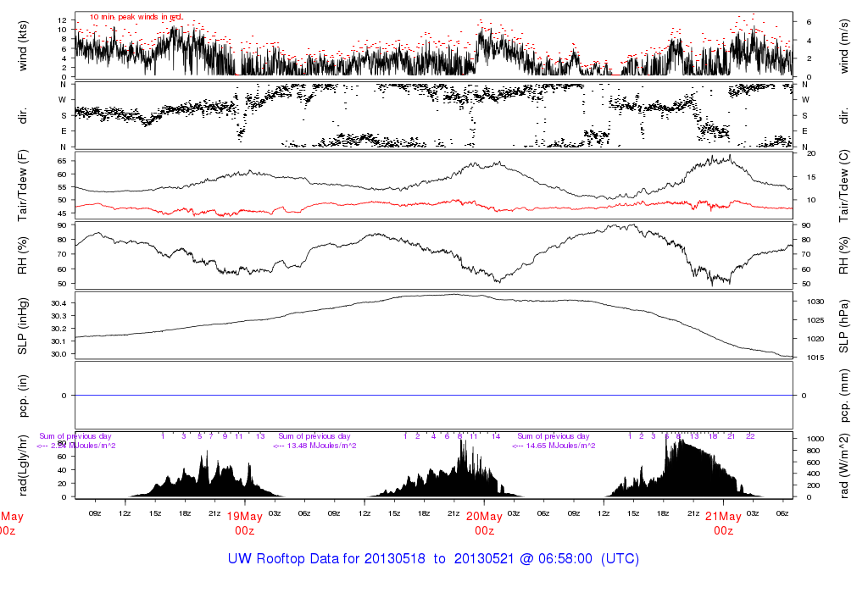Click the '21May' date label

click(x=723, y=517)
